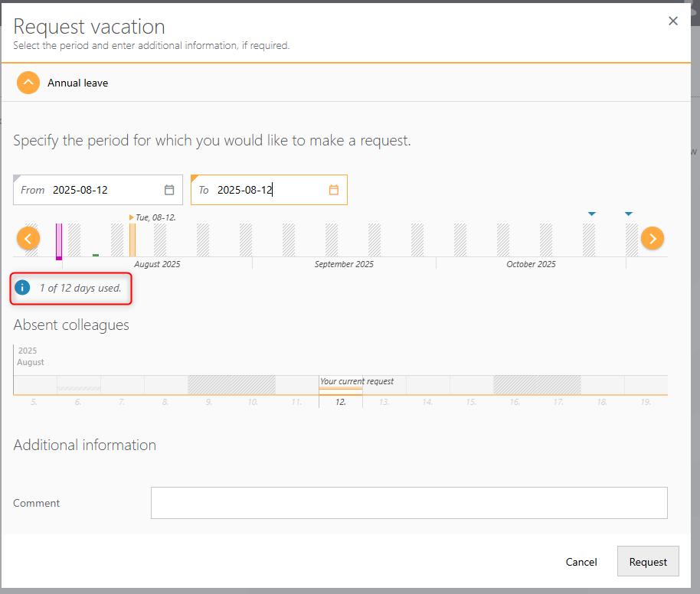Click the October 2025 month label

[x=531, y=264]
